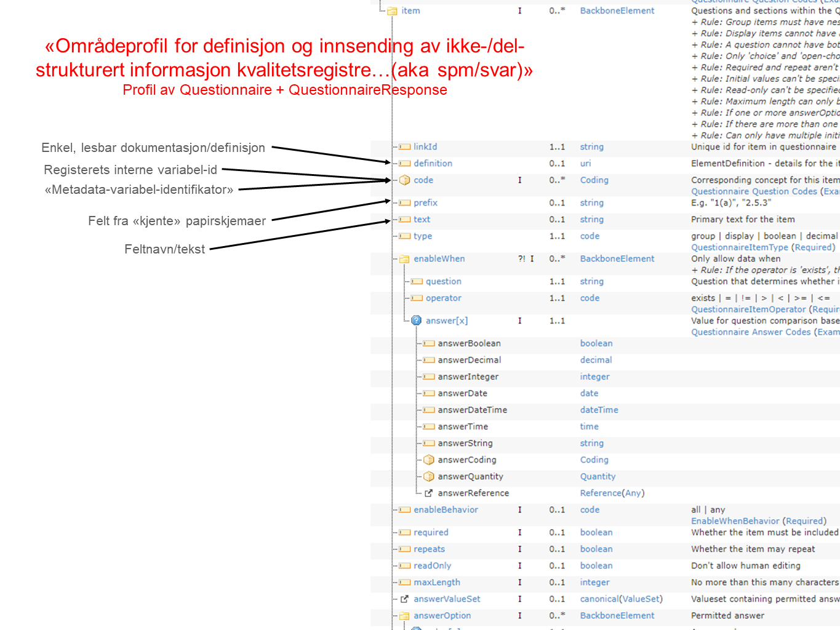This screenshot has width=840, height=630.
Task: Open the required element link
Action: click(431, 533)
